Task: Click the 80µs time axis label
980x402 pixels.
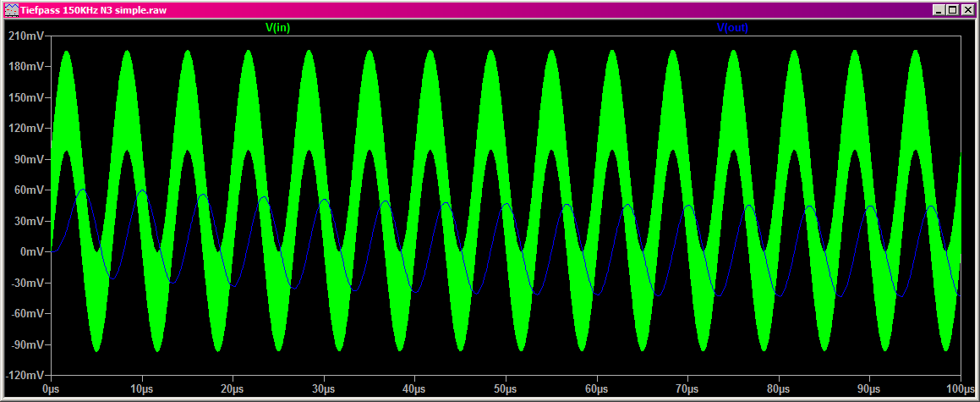Action: pos(778,388)
